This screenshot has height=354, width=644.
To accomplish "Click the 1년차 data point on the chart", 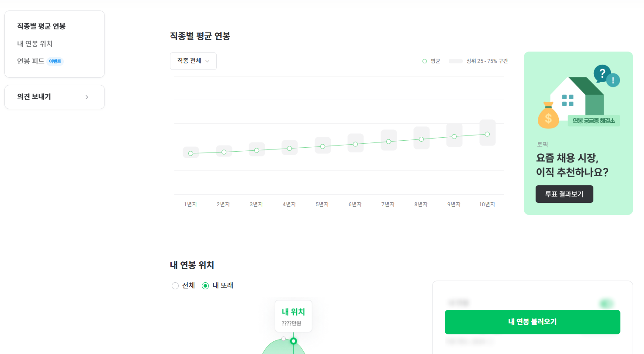I will pyautogui.click(x=190, y=153).
